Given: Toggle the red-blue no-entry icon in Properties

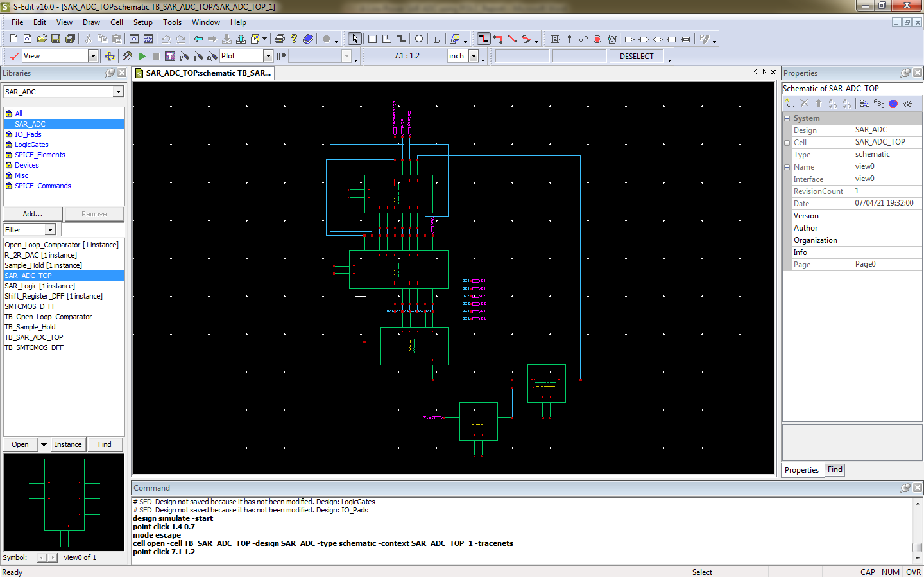Looking at the screenshot, I should click(893, 103).
